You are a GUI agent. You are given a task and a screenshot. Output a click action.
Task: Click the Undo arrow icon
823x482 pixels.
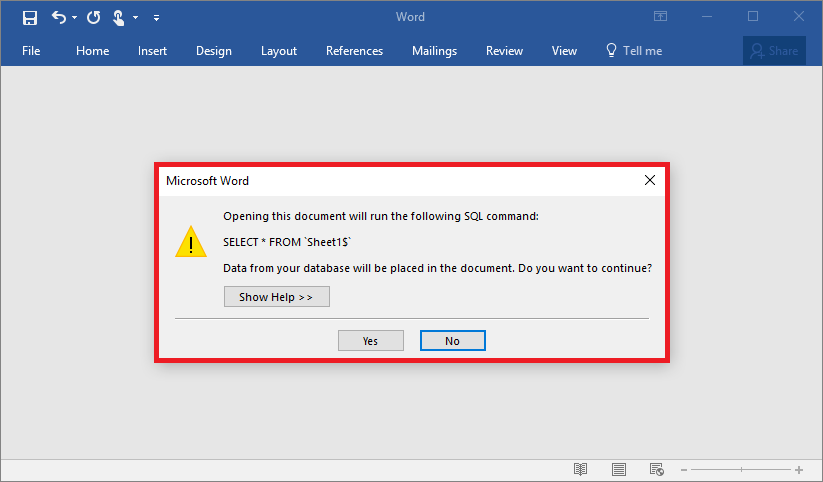click(59, 18)
